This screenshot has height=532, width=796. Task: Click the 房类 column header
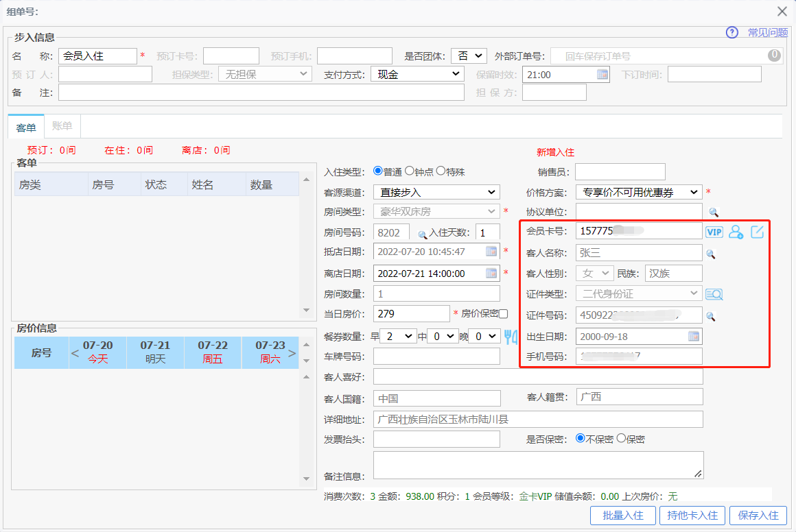(x=51, y=184)
